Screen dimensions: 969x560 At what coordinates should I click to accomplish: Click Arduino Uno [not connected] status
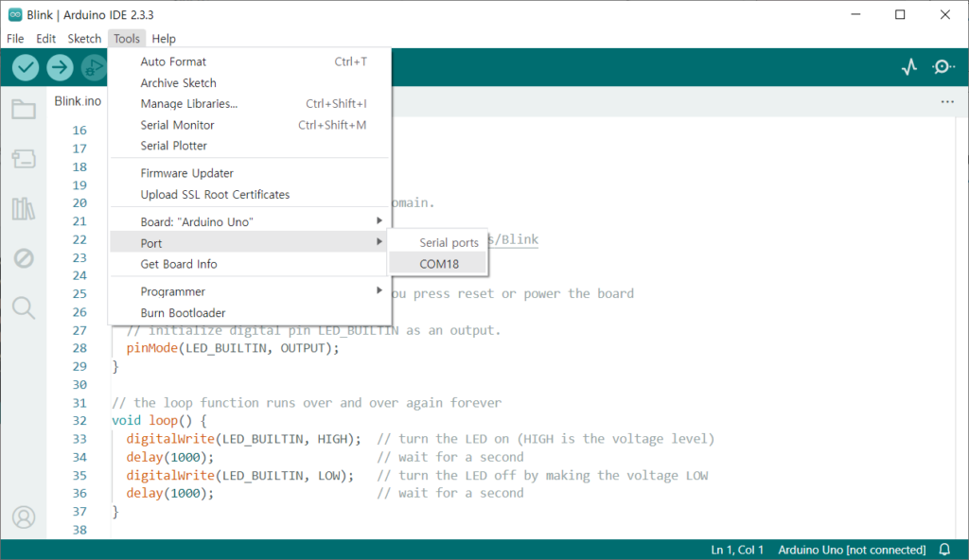coord(852,550)
